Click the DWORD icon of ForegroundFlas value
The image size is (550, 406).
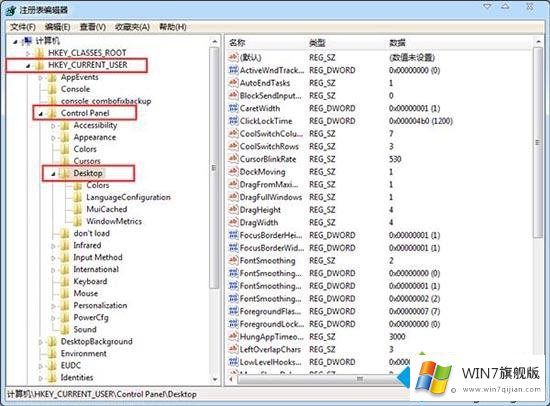[x=233, y=311]
